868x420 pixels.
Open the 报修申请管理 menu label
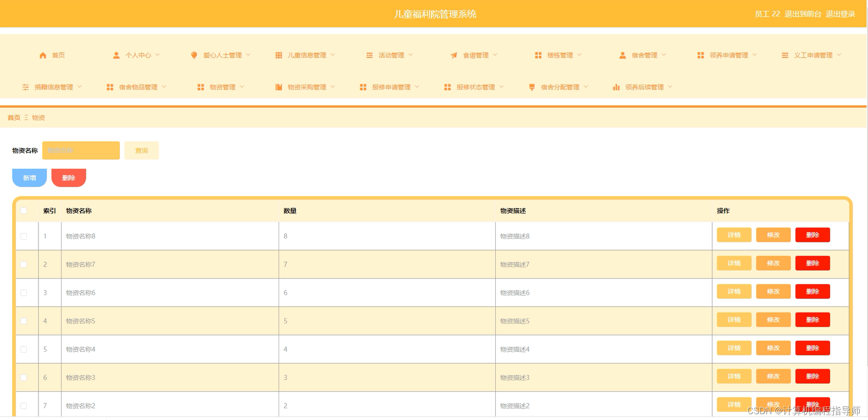[391, 87]
